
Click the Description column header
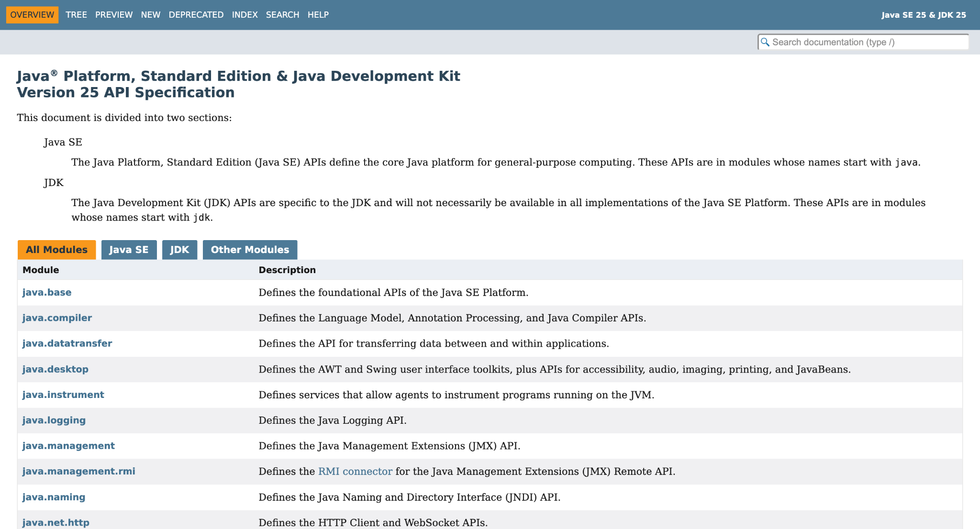[x=287, y=270]
